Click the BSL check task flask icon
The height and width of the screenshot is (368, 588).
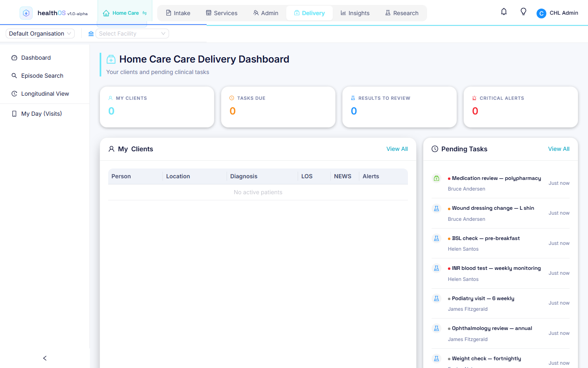click(437, 238)
